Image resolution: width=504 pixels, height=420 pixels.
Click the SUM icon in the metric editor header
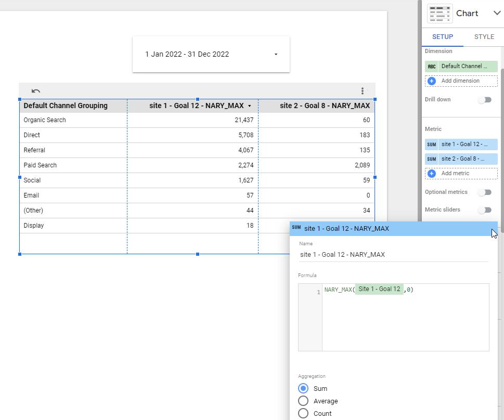(x=296, y=228)
